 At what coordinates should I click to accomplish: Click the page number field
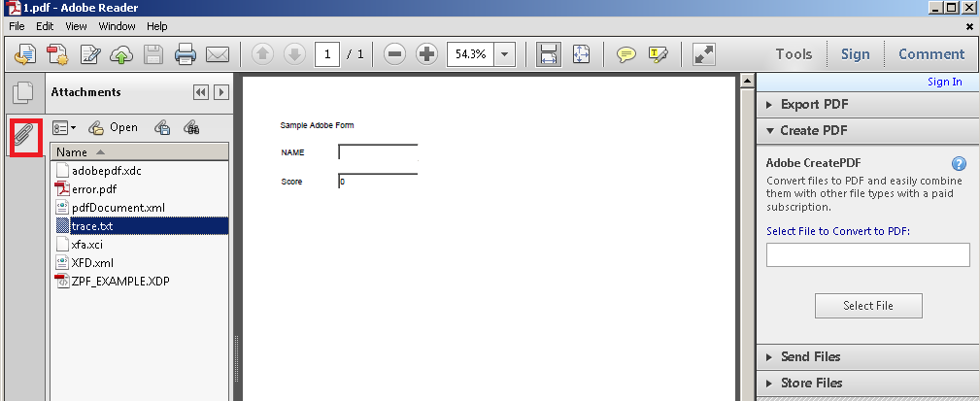pyautogui.click(x=327, y=54)
